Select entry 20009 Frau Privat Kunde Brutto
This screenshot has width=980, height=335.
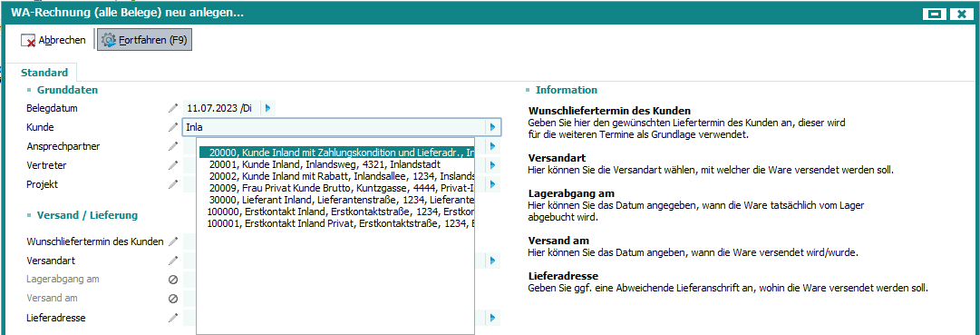(336, 188)
